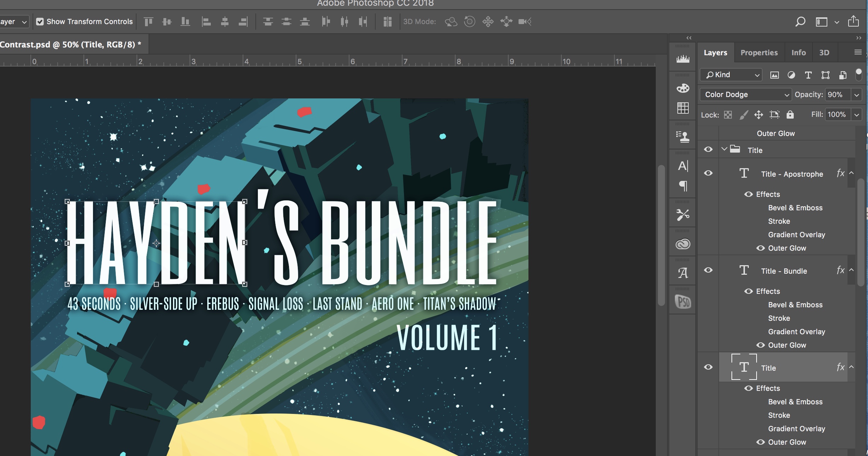Click the Opacity 90% value field

click(x=838, y=95)
